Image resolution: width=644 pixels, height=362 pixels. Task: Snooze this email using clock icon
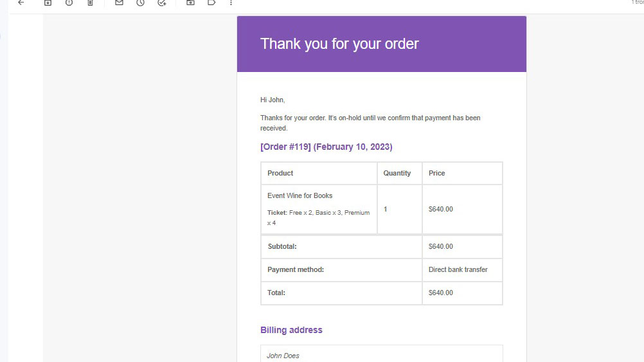(x=140, y=3)
